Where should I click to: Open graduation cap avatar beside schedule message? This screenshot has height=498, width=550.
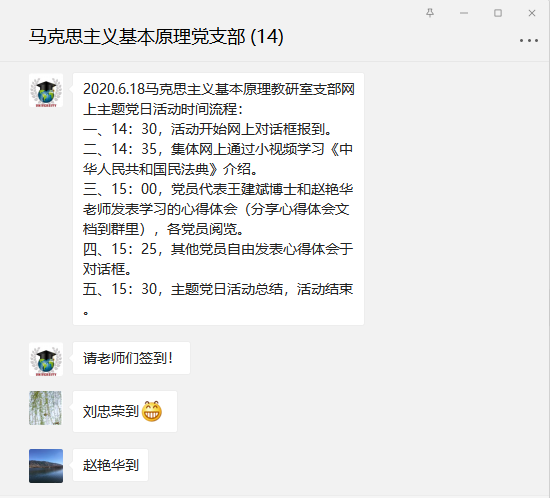pyautogui.click(x=46, y=90)
